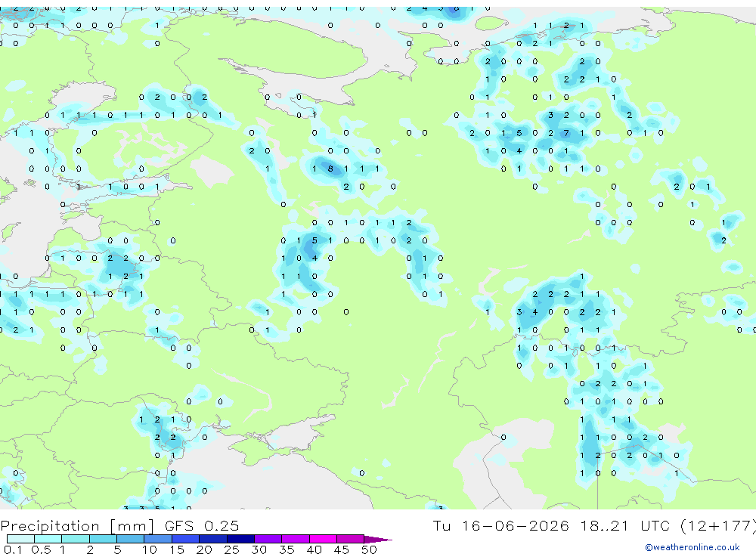Click the "Tu 16-06-2026" date text
This screenshot has height=554, width=756.
coord(500,525)
